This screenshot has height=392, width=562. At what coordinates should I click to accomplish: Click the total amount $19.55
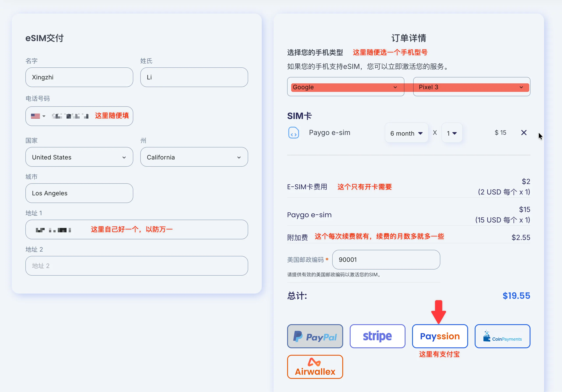(516, 296)
